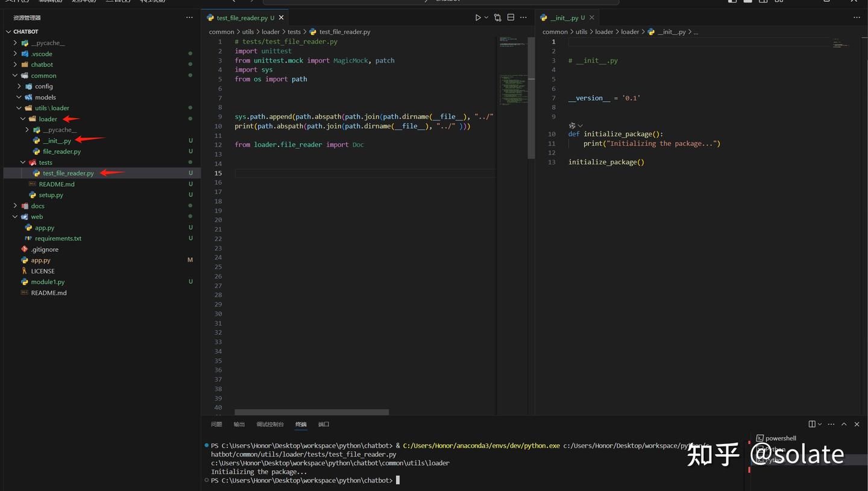
Task: Maximize the terminal panel with the chevron
Action: pos(844,424)
